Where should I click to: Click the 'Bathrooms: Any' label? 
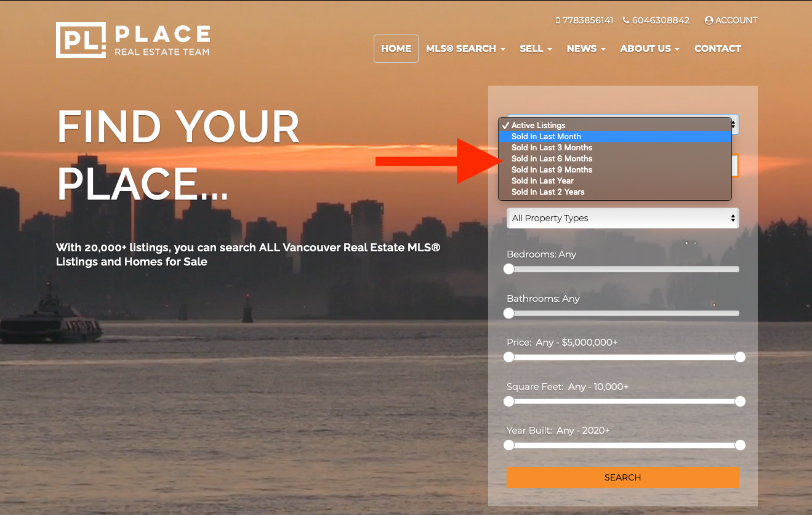(x=543, y=299)
